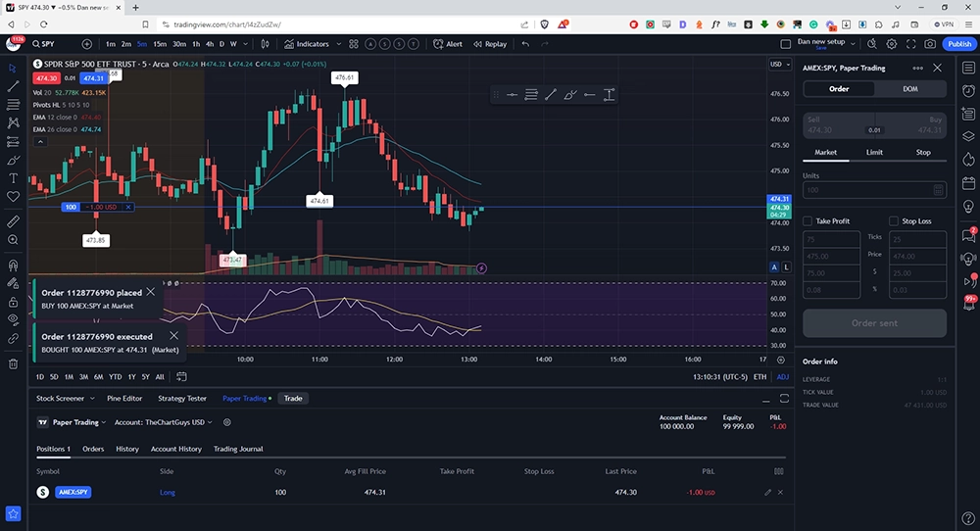
Task: Click the Trade button in bottom panel
Action: [293, 398]
